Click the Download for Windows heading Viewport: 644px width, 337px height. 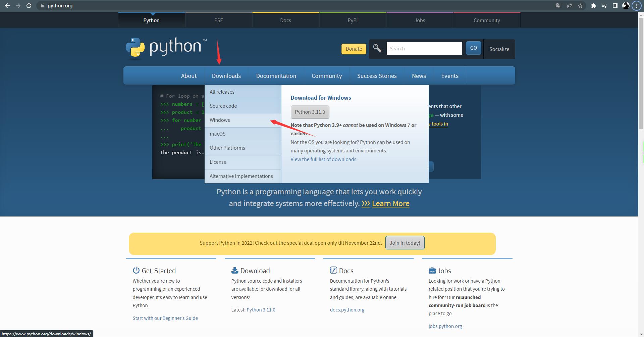click(321, 98)
